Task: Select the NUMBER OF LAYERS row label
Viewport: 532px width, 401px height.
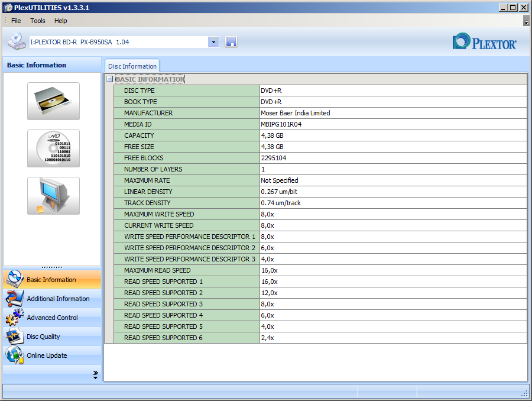Action: click(x=187, y=169)
